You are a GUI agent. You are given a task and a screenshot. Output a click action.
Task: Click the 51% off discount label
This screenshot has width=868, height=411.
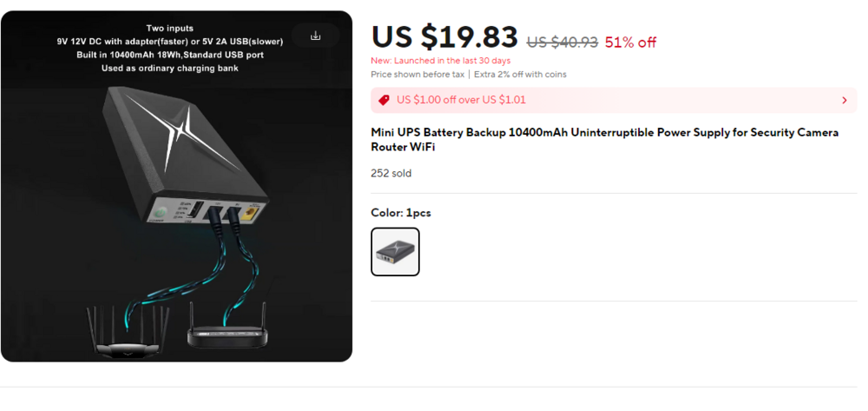coord(630,42)
